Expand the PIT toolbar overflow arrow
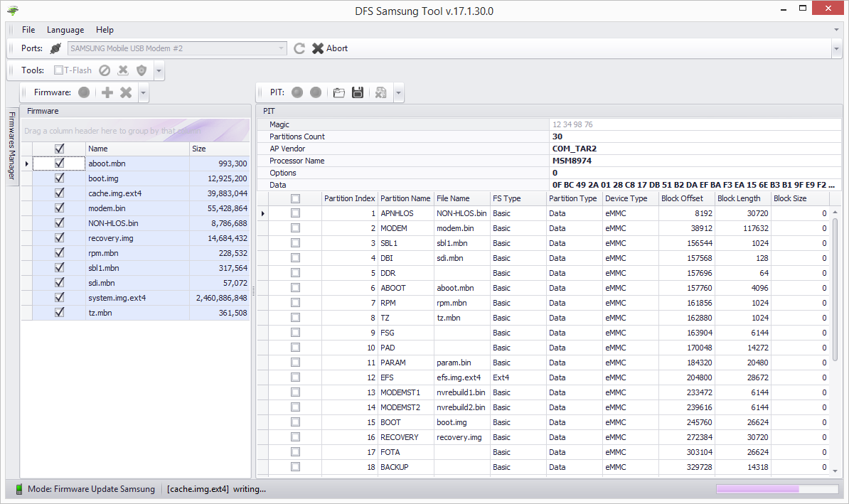The height and width of the screenshot is (504, 849). [x=398, y=93]
